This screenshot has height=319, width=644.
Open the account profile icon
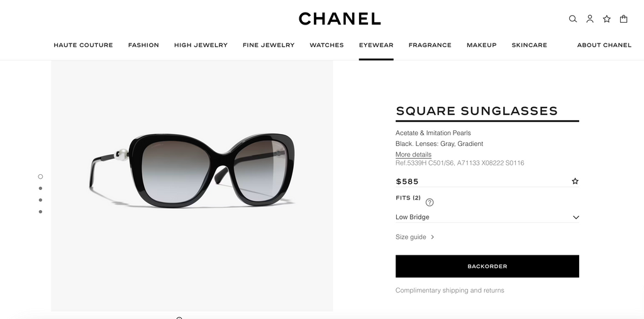[x=590, y=19]
